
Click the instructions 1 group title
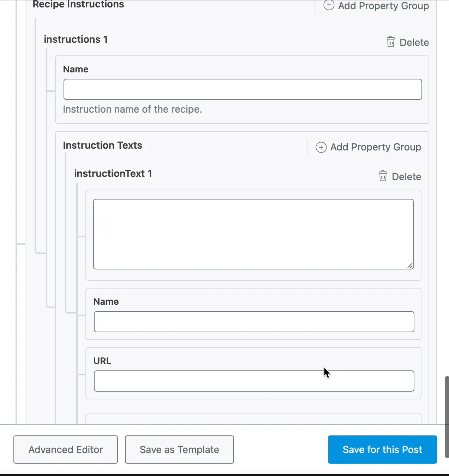[x=76, y=39]
